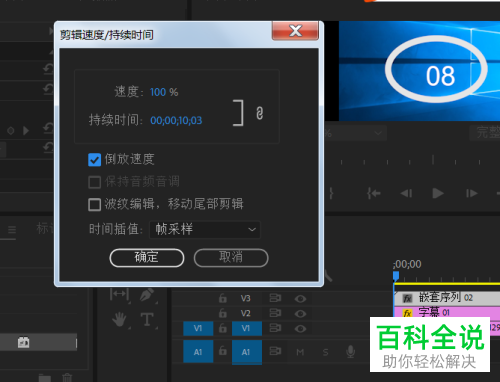Select the 字幕 01 clip
The image size is (500, 382).
447,313
